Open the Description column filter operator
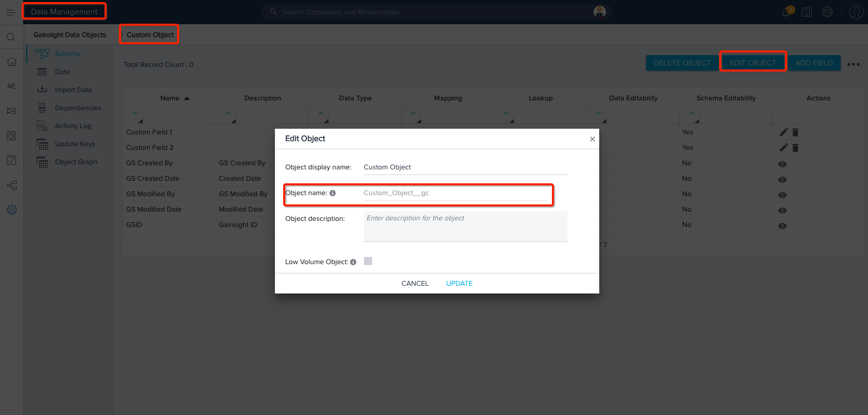Screen dimensions: 868x415 (x=228, y=113)
